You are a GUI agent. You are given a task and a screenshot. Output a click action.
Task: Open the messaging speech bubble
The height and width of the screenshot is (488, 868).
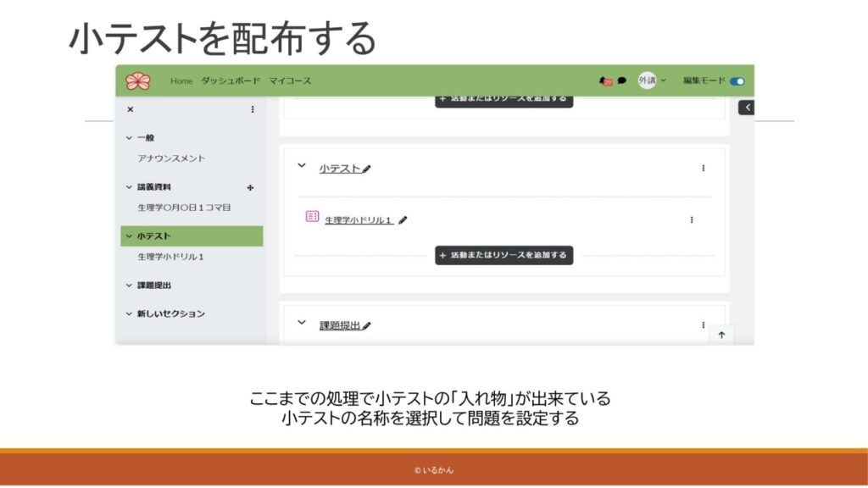point(622,81)
